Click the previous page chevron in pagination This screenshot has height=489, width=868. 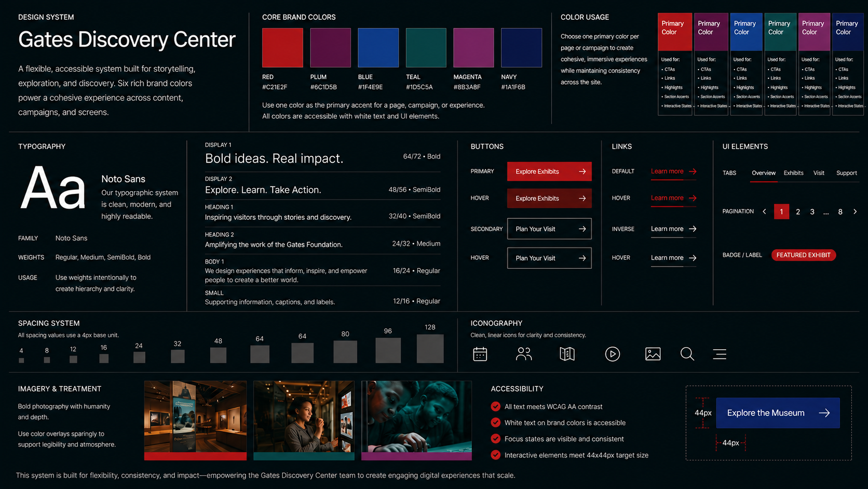tap(764, 212)
